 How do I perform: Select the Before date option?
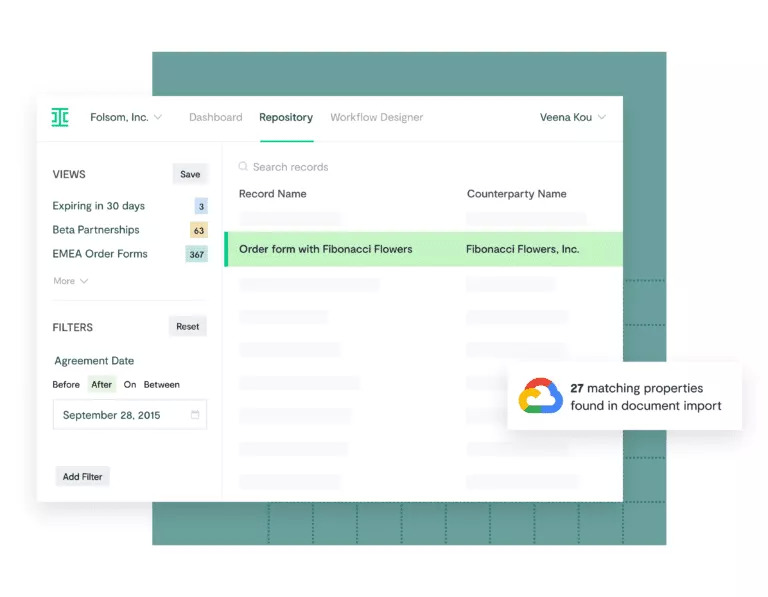pos(66,384)
